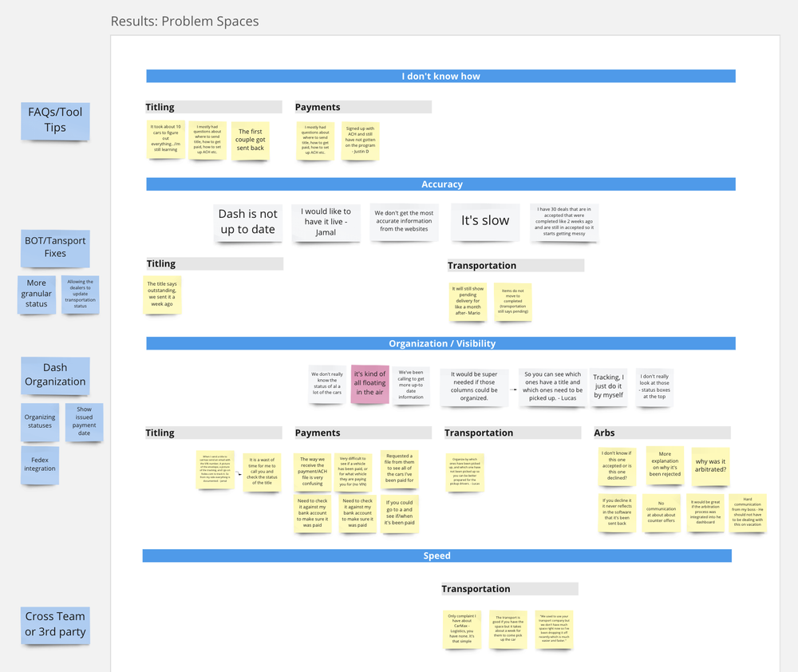Viewport: 798px width, 672px height.
Task: Click the 'Fedex integration' blue note
Action: click(x=40, y=465)
